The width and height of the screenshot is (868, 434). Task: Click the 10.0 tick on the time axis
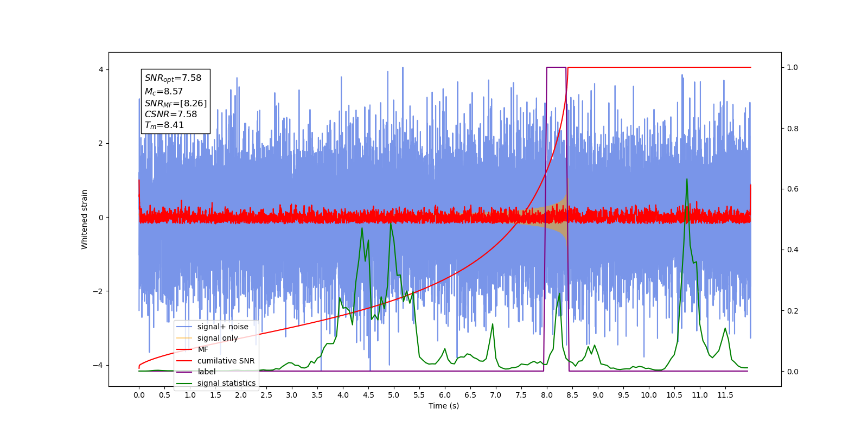click(649, 395)
